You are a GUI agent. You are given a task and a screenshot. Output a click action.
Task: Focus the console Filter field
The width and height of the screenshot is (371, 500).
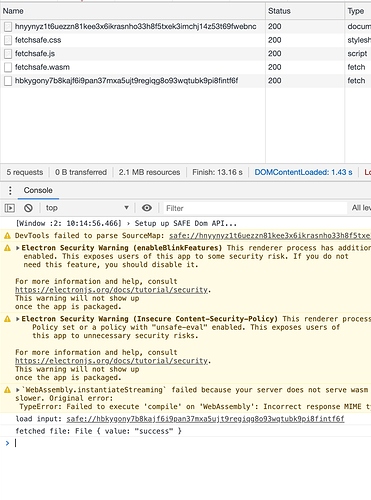point(255,208)
